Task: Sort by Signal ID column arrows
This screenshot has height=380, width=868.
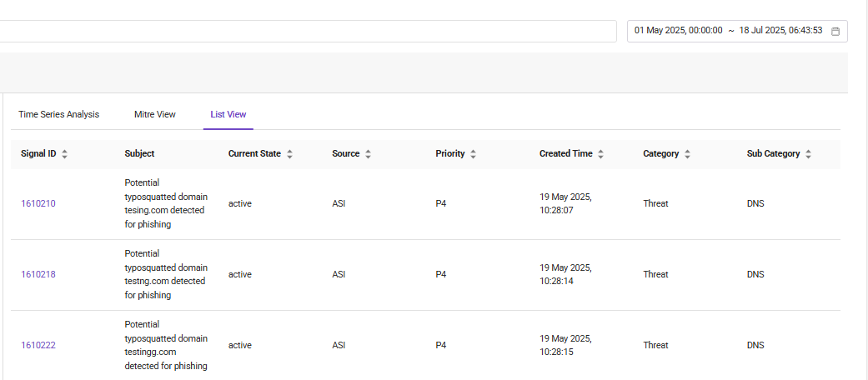Action: click(x=65, y=154)
